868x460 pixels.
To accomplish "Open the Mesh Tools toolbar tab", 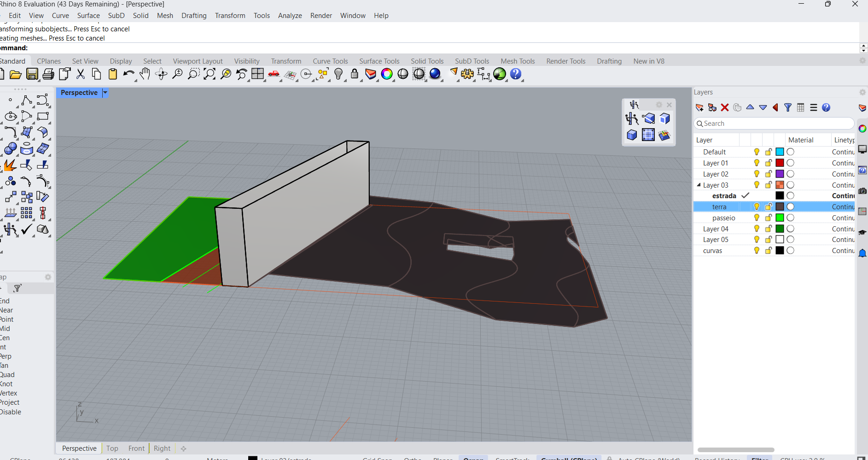I will pos(518,61).
